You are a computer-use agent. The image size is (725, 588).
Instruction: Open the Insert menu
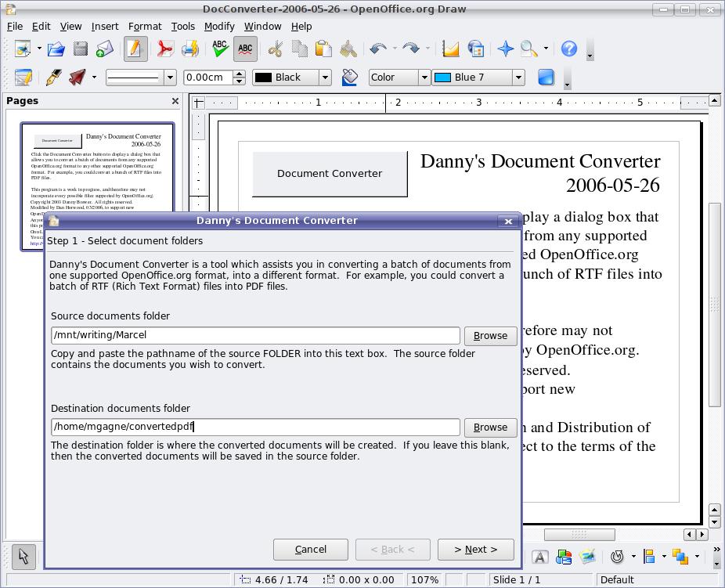(x=105, y=26)
